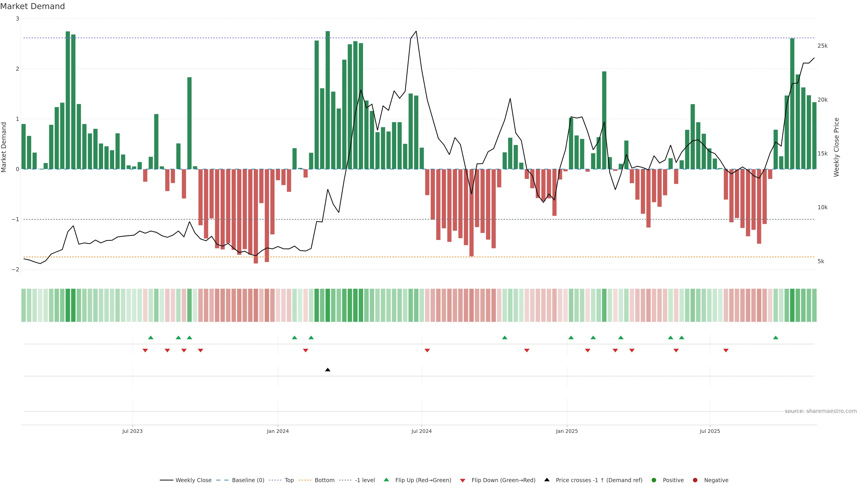Click the darkest green heatmap cell at far right
The width and height of the screenshot is (868, 488).
coord(792,305)
